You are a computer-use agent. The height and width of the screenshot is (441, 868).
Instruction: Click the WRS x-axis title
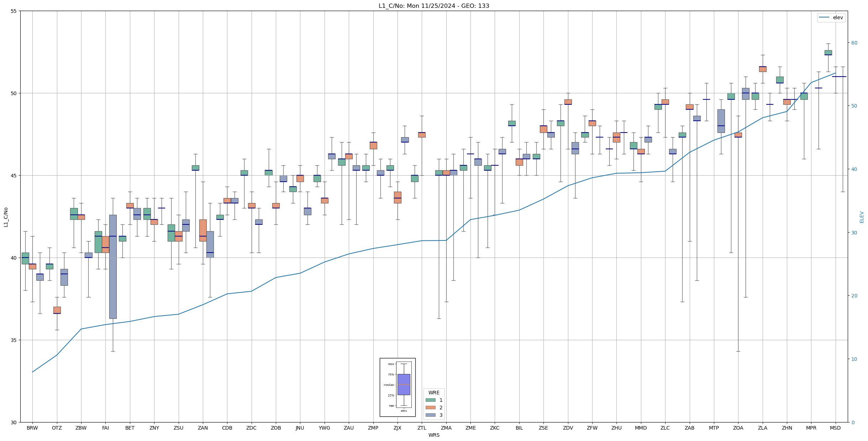434,435
